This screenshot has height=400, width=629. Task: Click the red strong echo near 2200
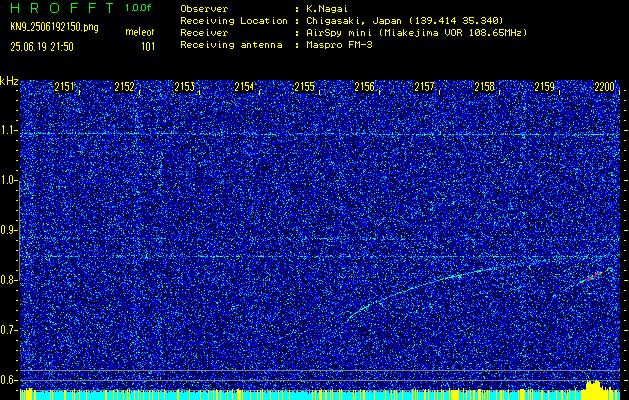click(x=594, y=276)
